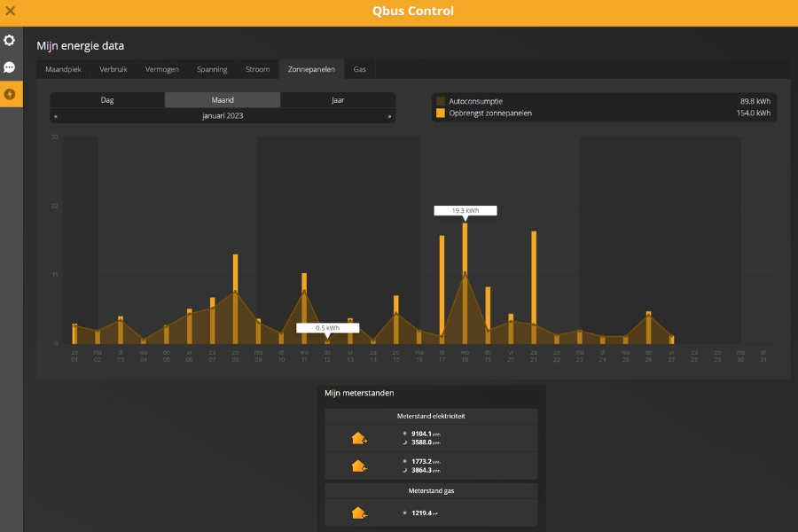The image size is (798, 532).
Task: Click the electricity import house icon
Action: (x=359, y=465)
